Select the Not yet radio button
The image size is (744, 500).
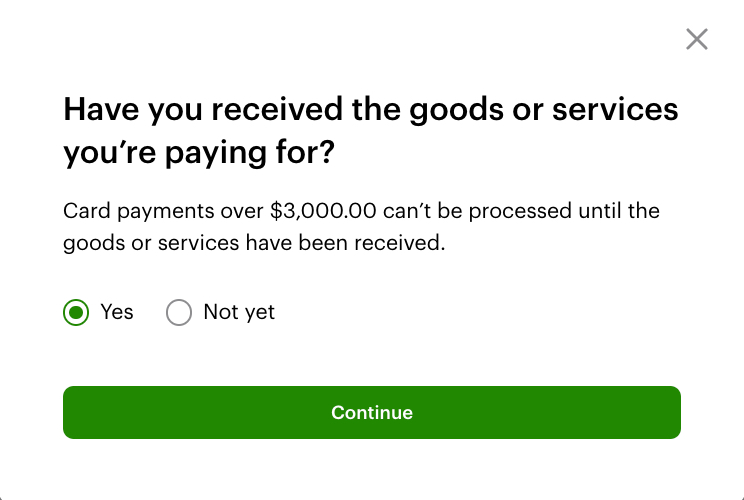(x=179, y=313)
